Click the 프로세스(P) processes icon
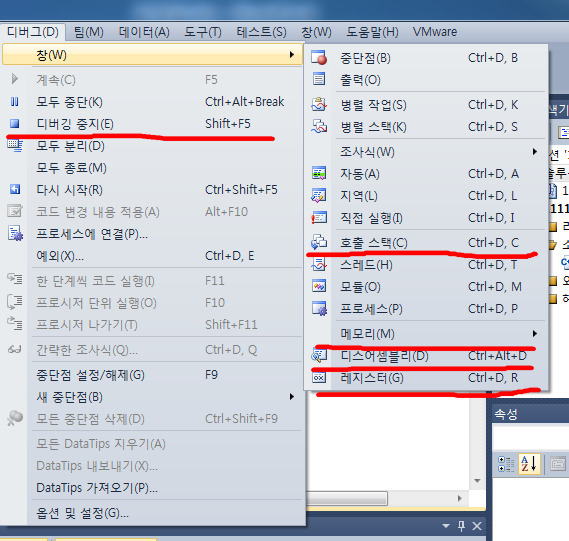Screen dimensions: 569x541 tap(319, 308)
